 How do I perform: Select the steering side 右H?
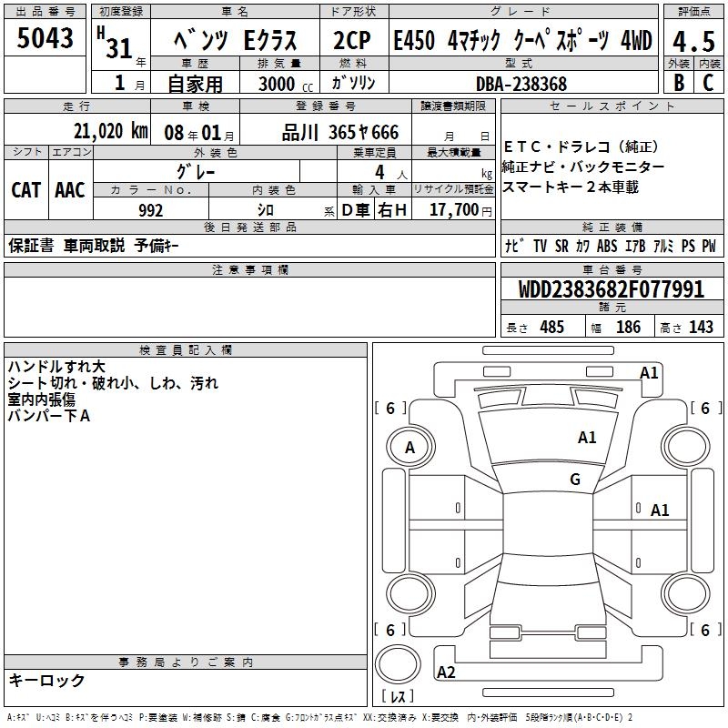(x=392, y=210)
